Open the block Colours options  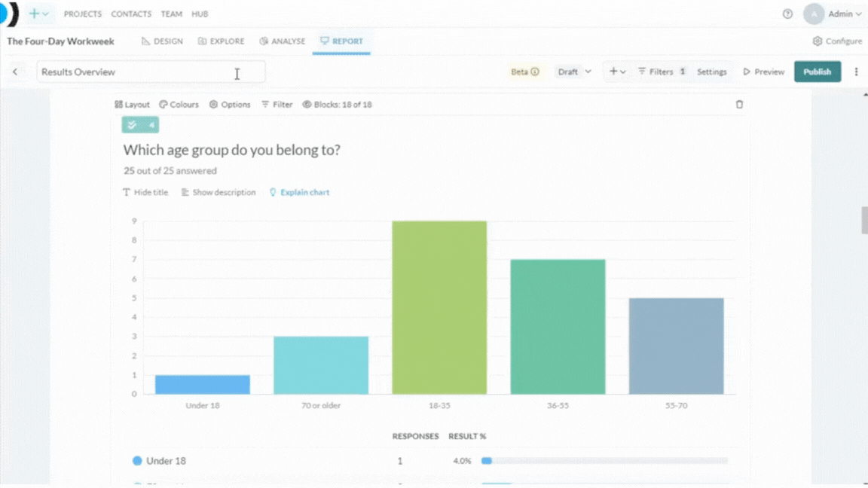point(179,105)
